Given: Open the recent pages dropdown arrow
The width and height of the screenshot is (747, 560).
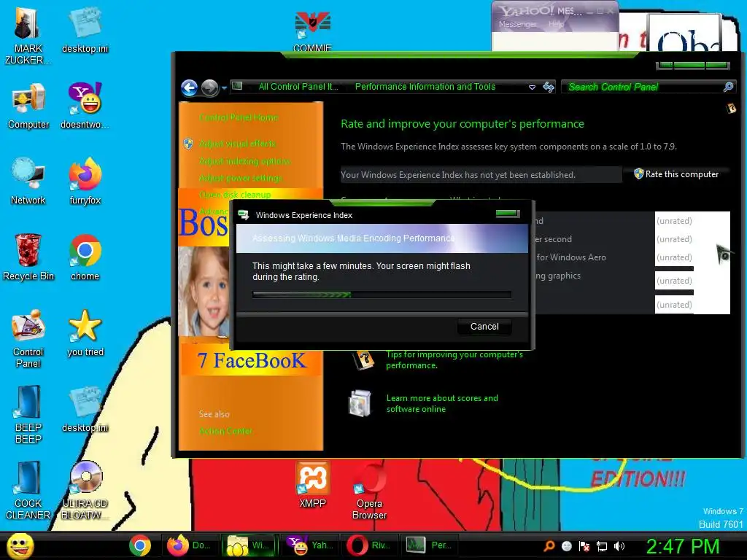Looking at the screenshot, I should point(224,88).
